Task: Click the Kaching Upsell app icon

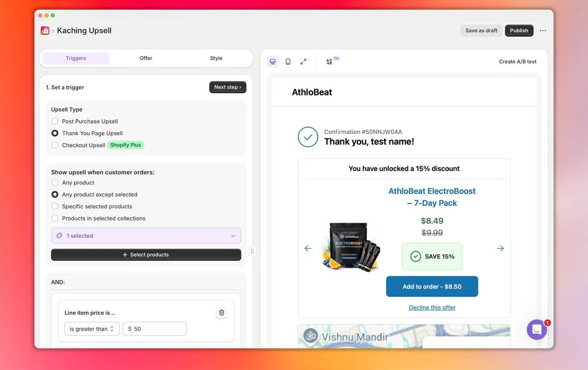Action: click(x=45, y=30)
